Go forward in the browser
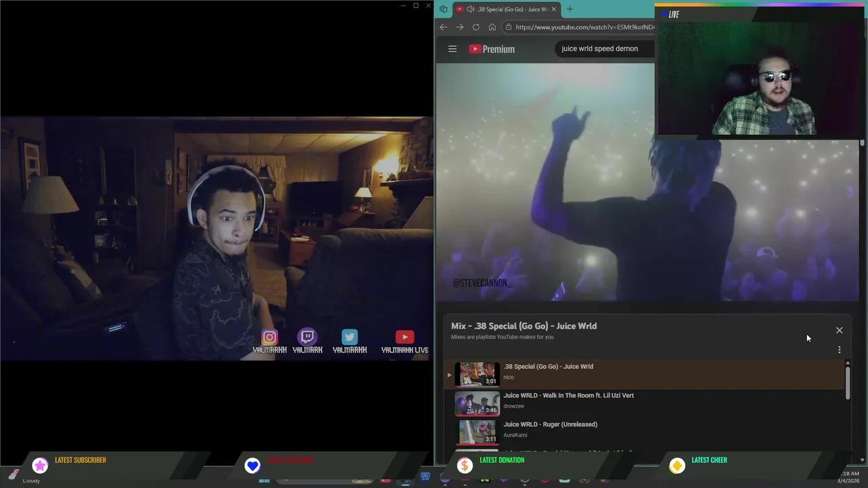Viewport: 868px width, 488px height. tap(460, 27)
